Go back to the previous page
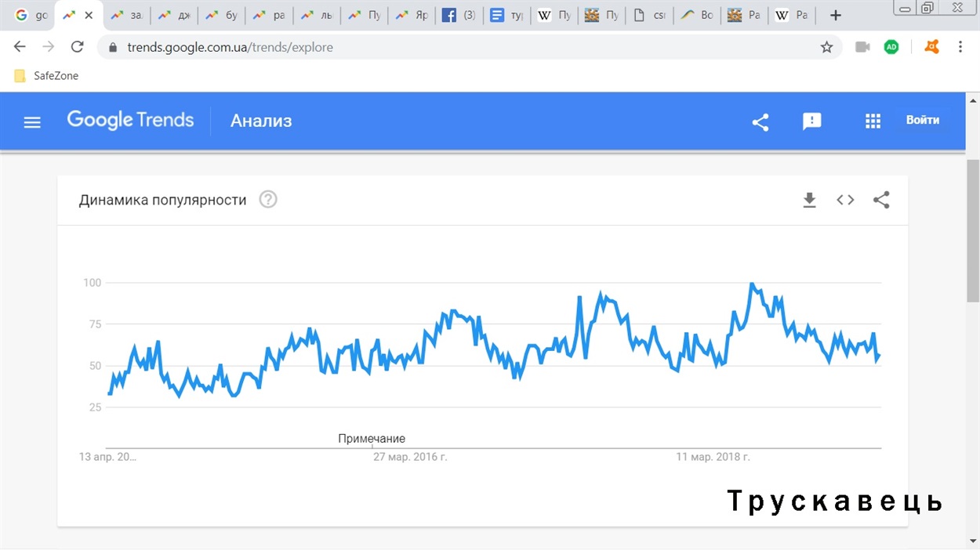The height and width of the screenshot is (550, 980). [x=20, y=47]
